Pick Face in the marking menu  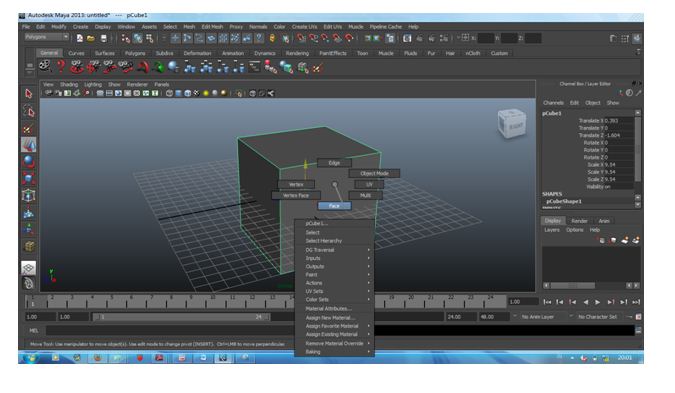pos(334,206)
